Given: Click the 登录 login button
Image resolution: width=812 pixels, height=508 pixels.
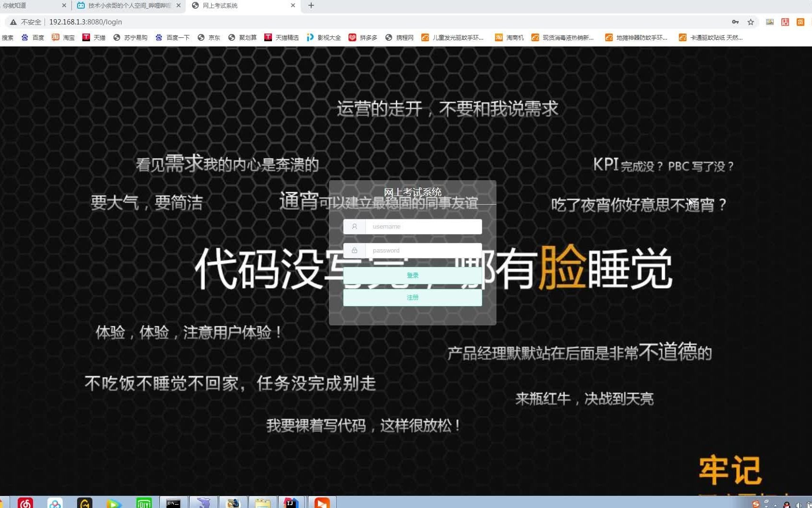Looking at the screenshot, I should click(x=412, y=276).
